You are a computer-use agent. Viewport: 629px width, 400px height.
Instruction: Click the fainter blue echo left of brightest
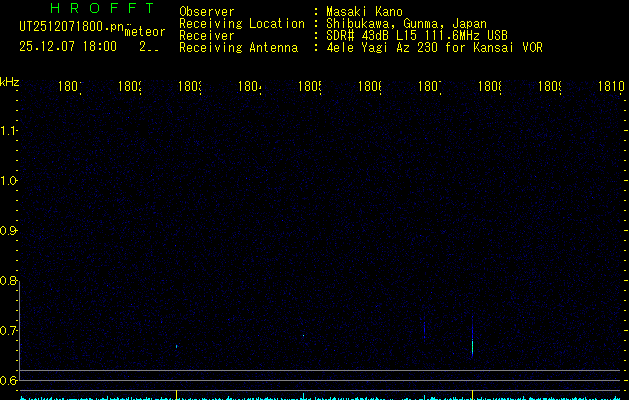(x=424, y=329)
